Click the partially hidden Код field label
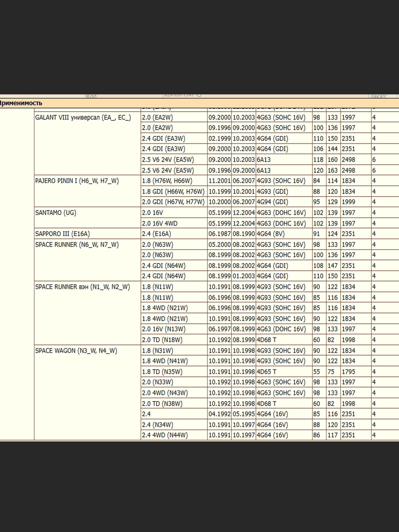The width and height of the screenshot is (399, 532). pyautogui.click(x=91, y=96)
